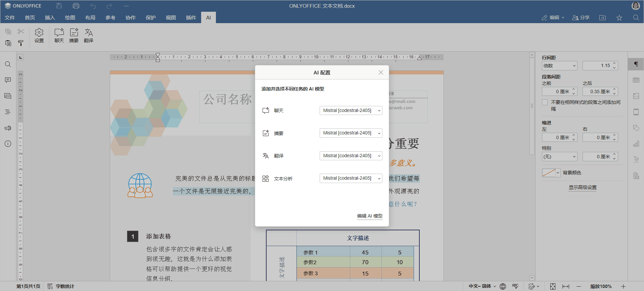
Task: Click the copy icon in toolbar
Action: click(x=8, y=32)
